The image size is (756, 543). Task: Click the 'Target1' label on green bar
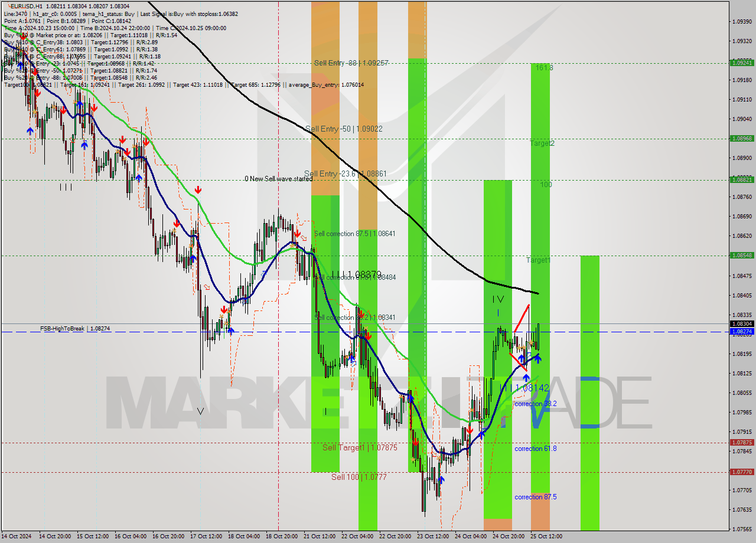(x=539, y=260)
